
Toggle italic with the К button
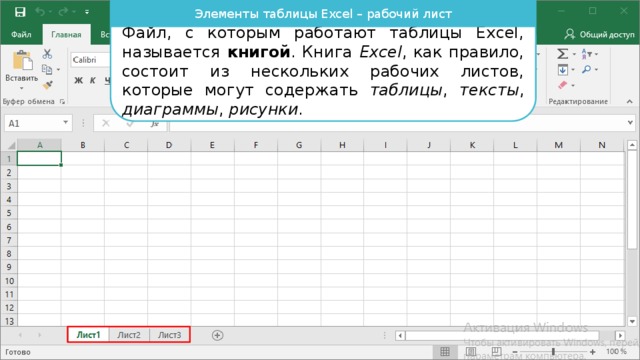coord(93,80)
